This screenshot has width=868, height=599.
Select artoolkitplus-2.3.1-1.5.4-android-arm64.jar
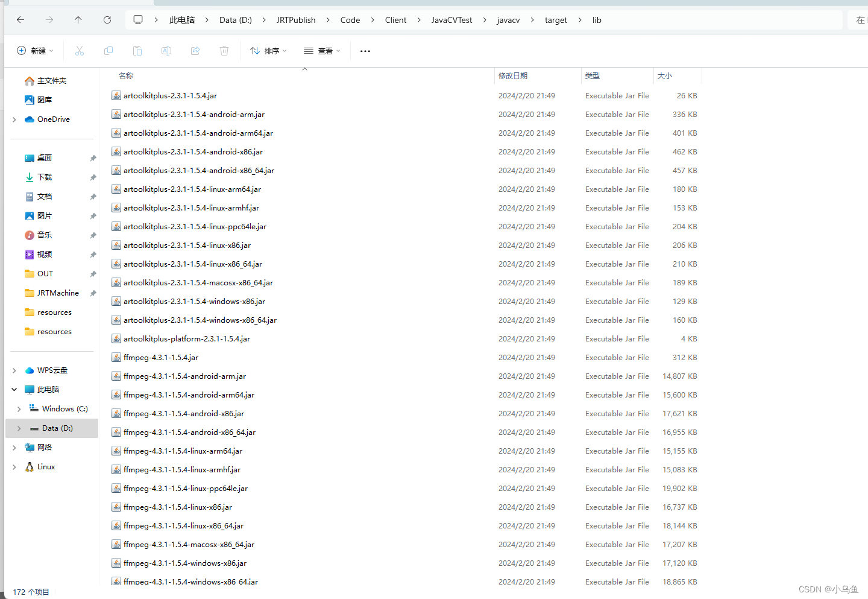point(198,133)
